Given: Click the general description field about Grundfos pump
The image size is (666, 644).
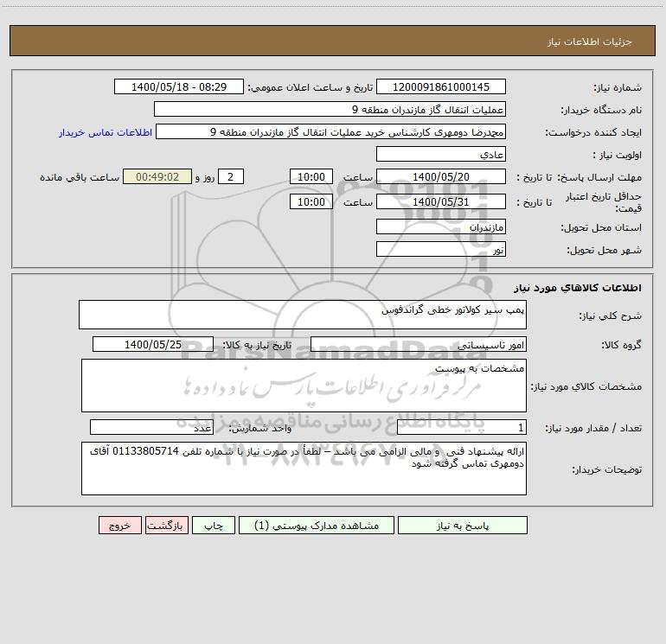Looking at the screenshot, I should (303, 315).
